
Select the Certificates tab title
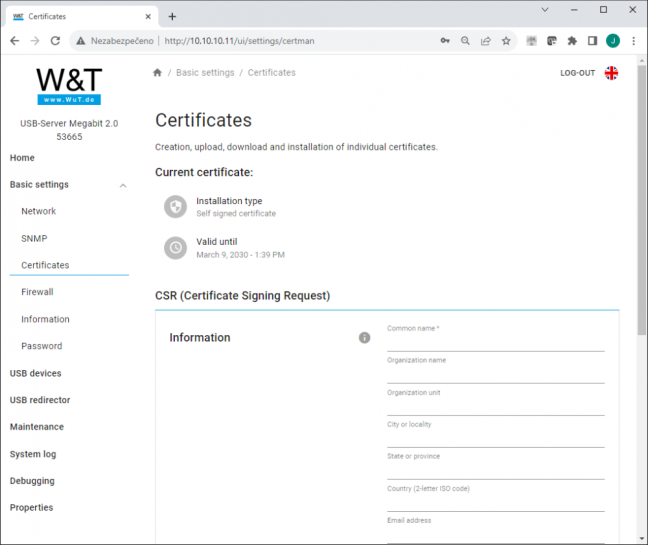point(47,17)
